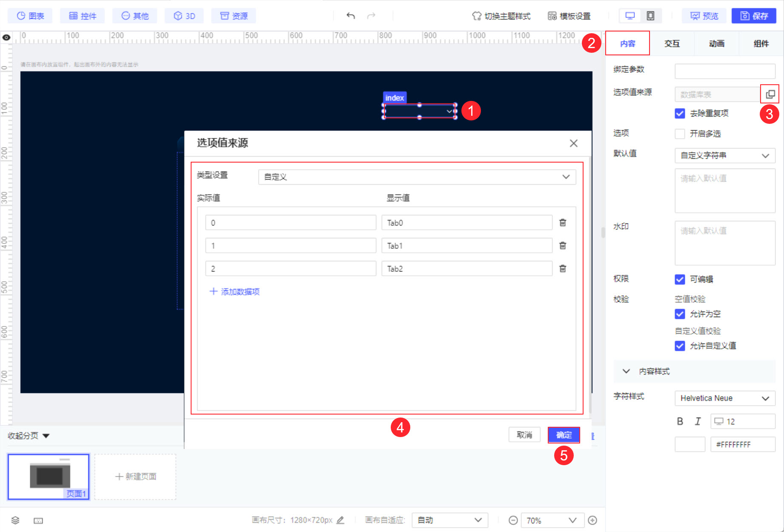Screen dimensions: 784x532
Task: Click the 绑定参数 input field
Action: (725, 71)
